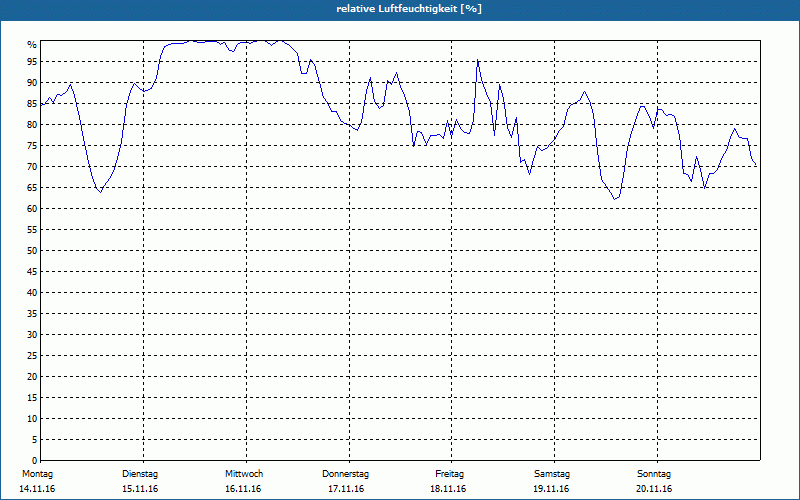Click the Friday humidity peak near 95%
Screen dimensions: 800x500
coord(478,60)
